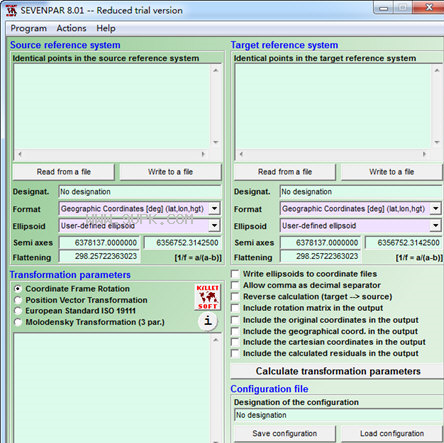Image resolution: width=444 pixels, height=443 pixels.
Task: Click Load configuration button
Action: click(x=392, y=434)
